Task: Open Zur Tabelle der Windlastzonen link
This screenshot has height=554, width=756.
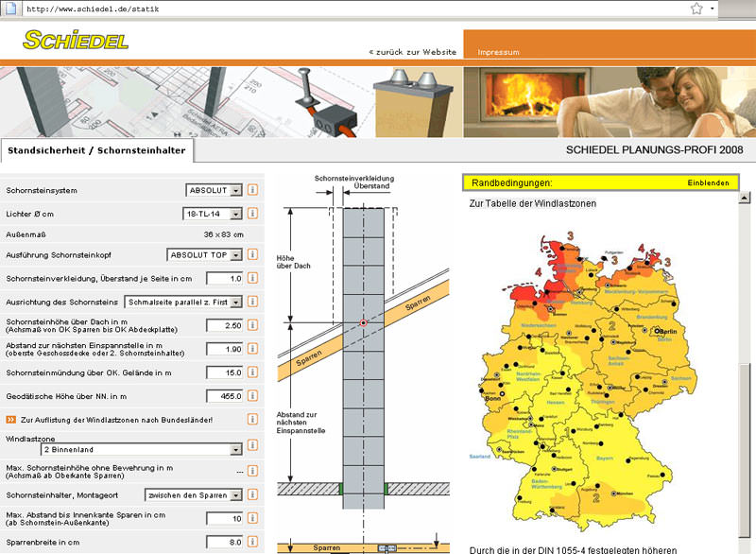Action: [533, 203]
